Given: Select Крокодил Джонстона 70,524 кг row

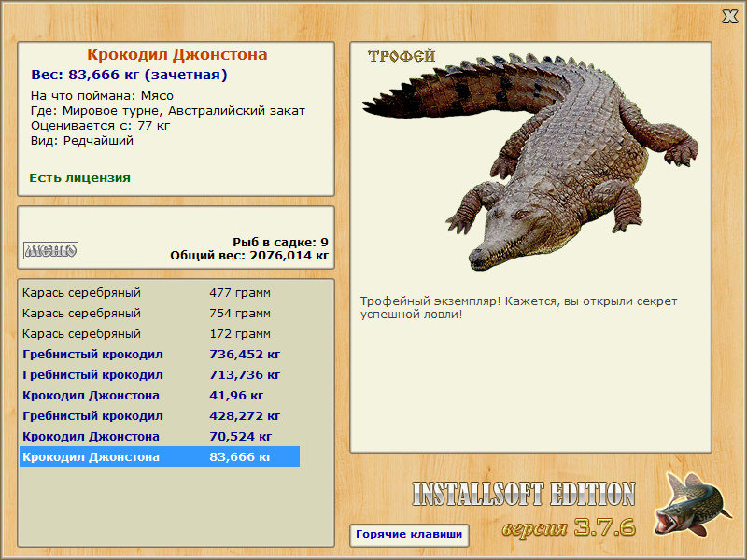Looking at the screenshot, I should [160, 436].
